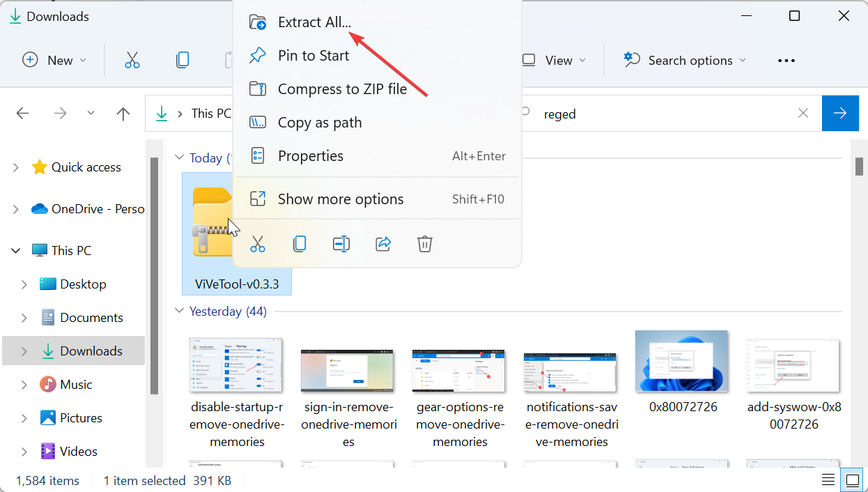Click the Copy icon in the toolbar
This screenshot has width=868, height=492.
tap(183, 61)
